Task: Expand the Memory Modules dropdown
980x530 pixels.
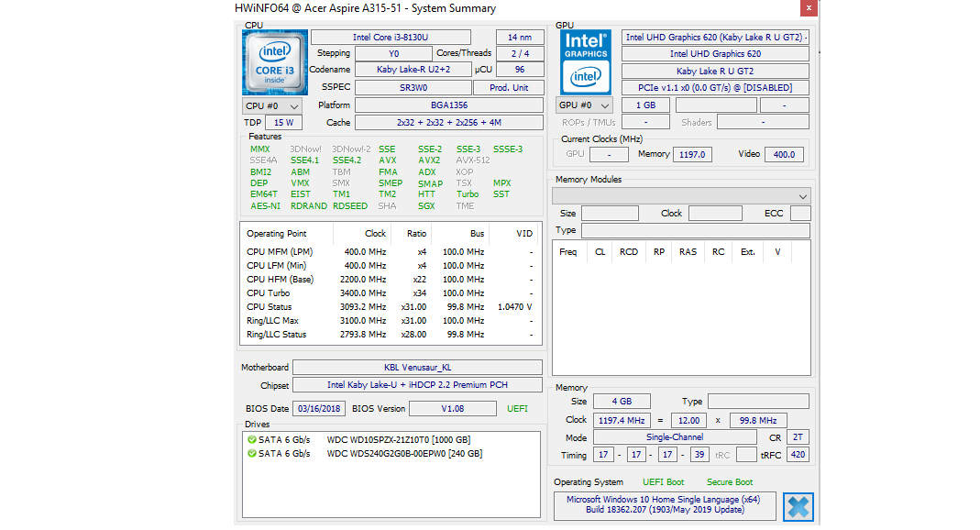Action: pos(681,196)
